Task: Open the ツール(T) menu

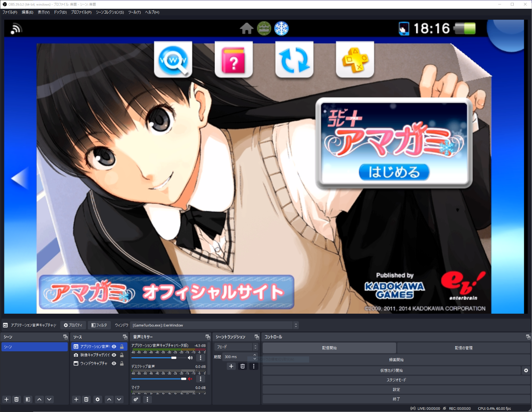Action: pos(134,12)
